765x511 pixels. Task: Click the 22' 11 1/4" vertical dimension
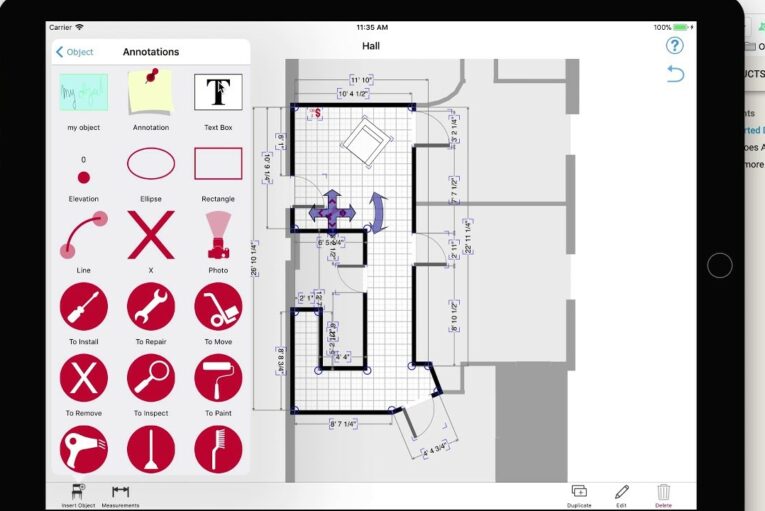point(468,237)
